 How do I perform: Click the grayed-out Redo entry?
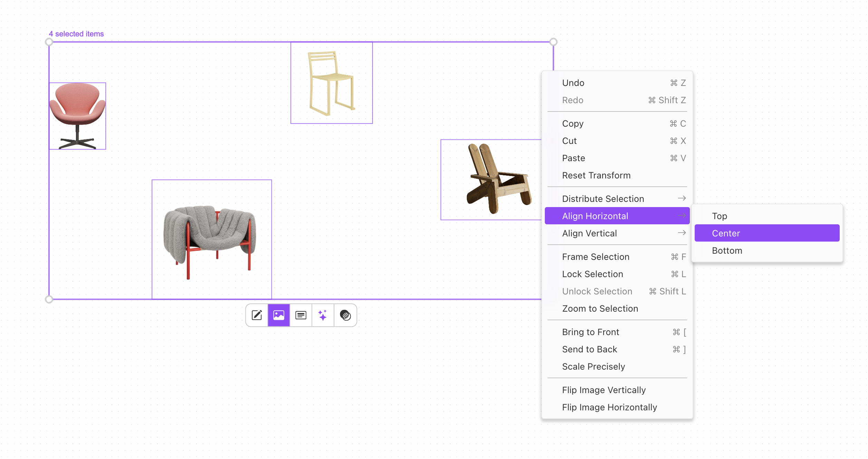617,100
